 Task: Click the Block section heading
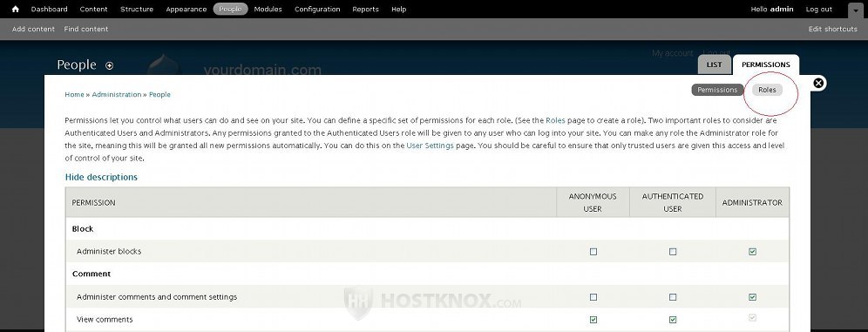(x=83, y=228)
